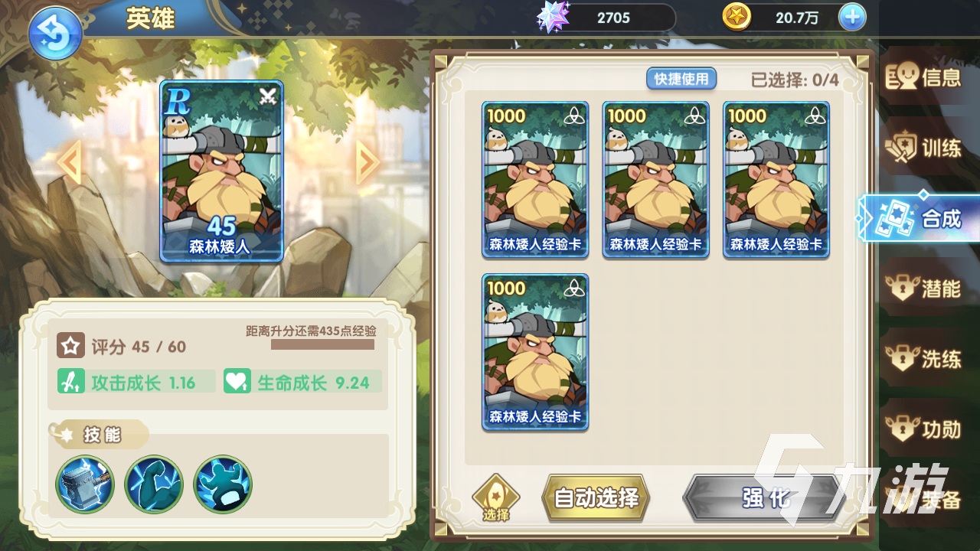Open the 信息 tab
The width and height of the screenshot is (980, 551).
coord(924,77)
